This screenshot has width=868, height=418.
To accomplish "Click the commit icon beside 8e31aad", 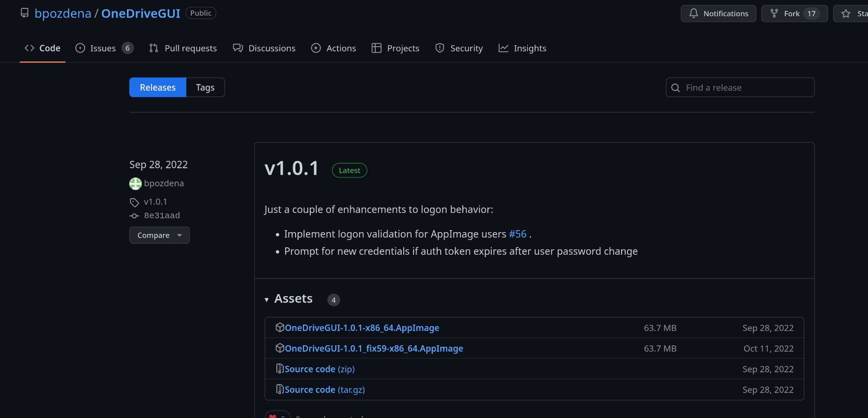I will click(x=134, y=216).
